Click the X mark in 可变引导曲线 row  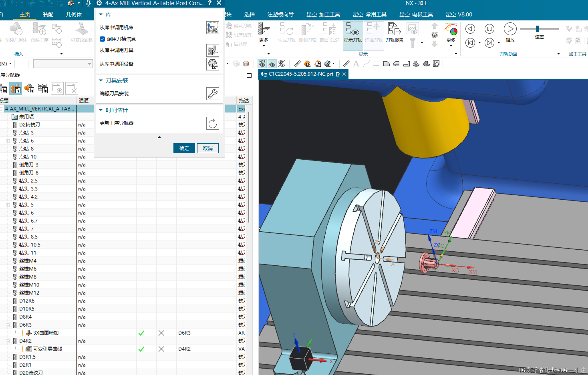click(x=161, y=349)
